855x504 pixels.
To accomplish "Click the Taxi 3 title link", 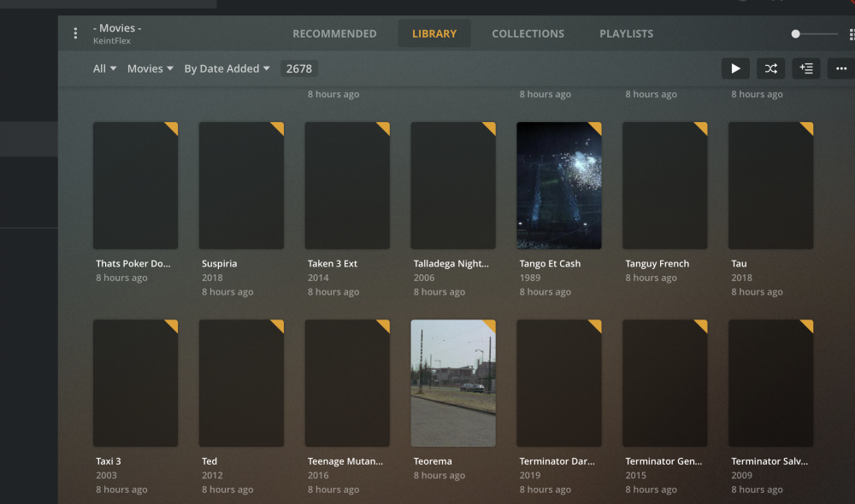I will click(x=109, y=461).
